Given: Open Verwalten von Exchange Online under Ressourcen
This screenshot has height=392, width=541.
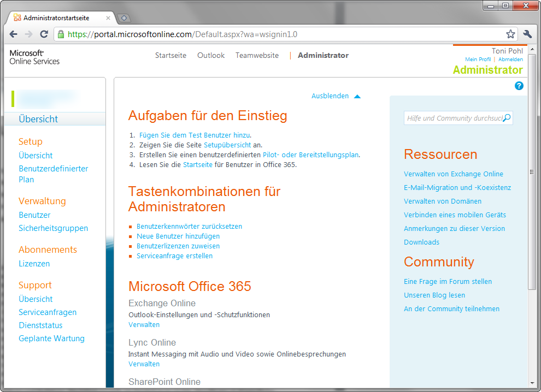Looking at the screenshot, I should [x=452, y=174].
